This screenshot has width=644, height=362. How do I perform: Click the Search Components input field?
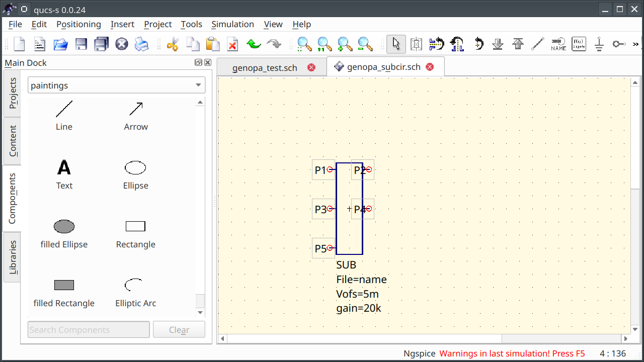coord(88,329)
